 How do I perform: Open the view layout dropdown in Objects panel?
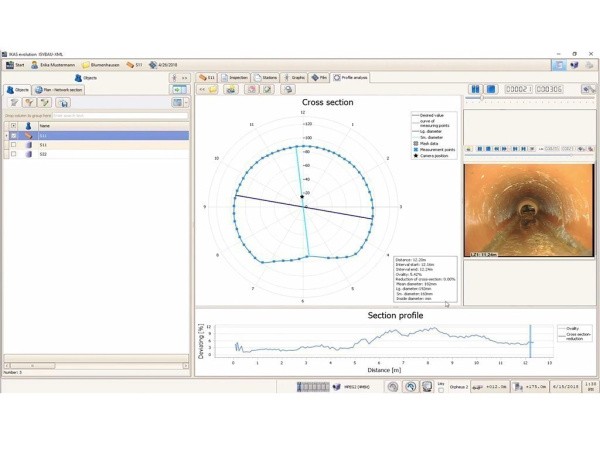178,102
